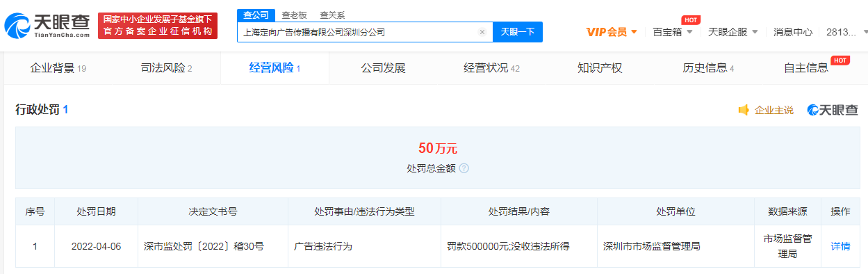Open the 天眼企服 dropdown menu
Image resolution: width=868 pixels, height=274 pixels.
click(x=732, y=32)
